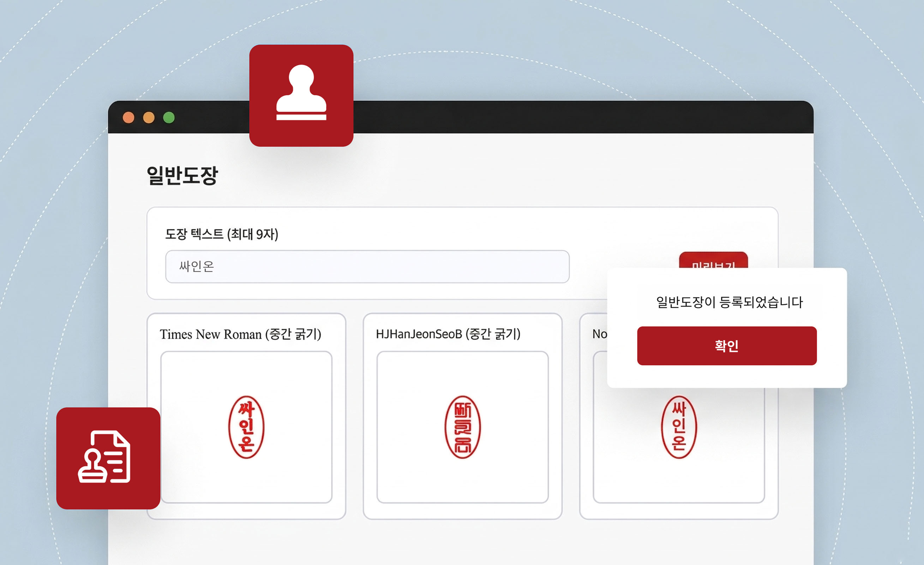Click the Times New Roman (중간 굵기) label
Image resolution: width=924 pixels, height=565 pixels.
[240, 334]
